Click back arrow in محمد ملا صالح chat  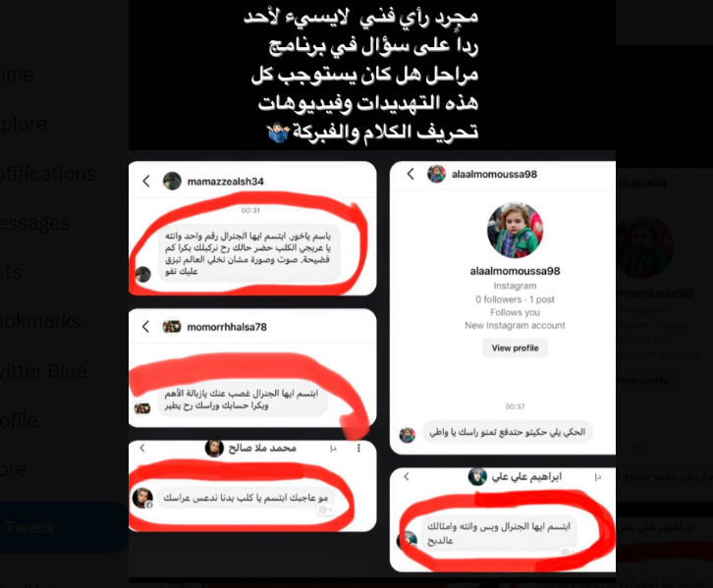(x=142, y=448)
